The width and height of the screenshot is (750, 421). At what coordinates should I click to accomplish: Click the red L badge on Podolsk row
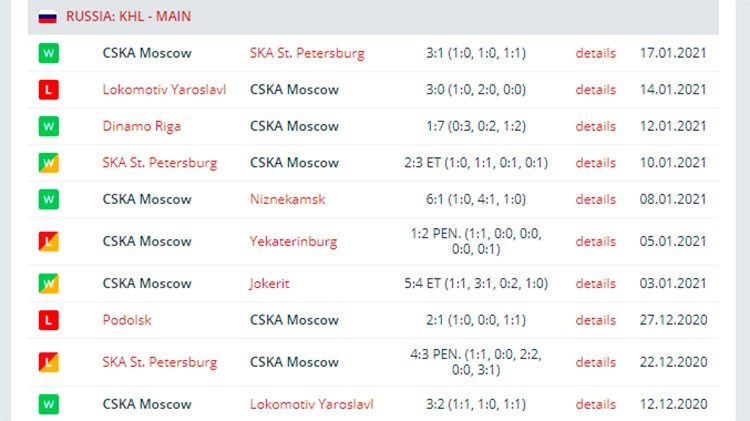[49, 320]
